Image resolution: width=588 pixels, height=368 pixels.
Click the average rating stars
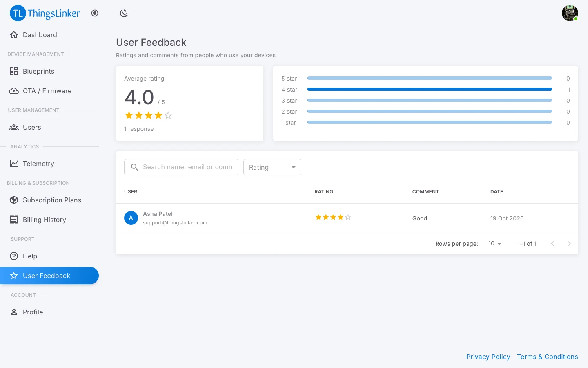[x=149, y=115]
